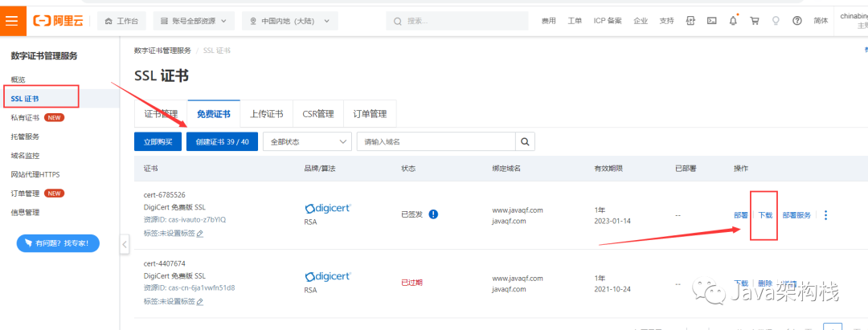The width and height of the screenshot is (868, 330).
Task: Open the 支持 menu
Action: (666, 21)
